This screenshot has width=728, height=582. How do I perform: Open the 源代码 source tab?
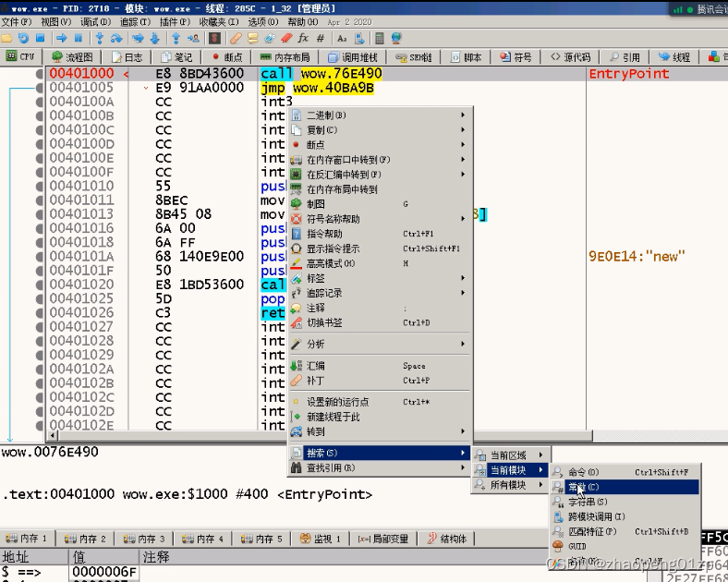point(571,57)
